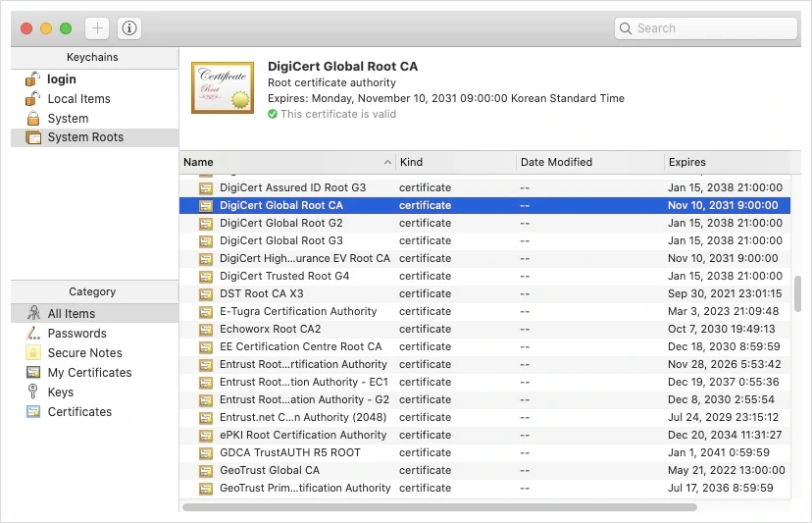The height and width of the screenshot is (523, 812).
Task: Select Entrust.net C...n Authority (2048) row
Action: click(484, 417)
